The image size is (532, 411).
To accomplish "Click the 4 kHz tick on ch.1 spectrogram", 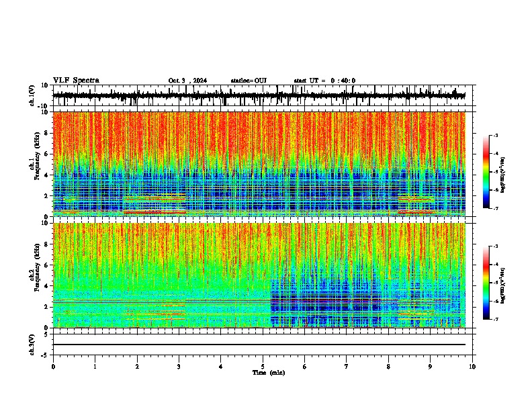I will (46, 175).
